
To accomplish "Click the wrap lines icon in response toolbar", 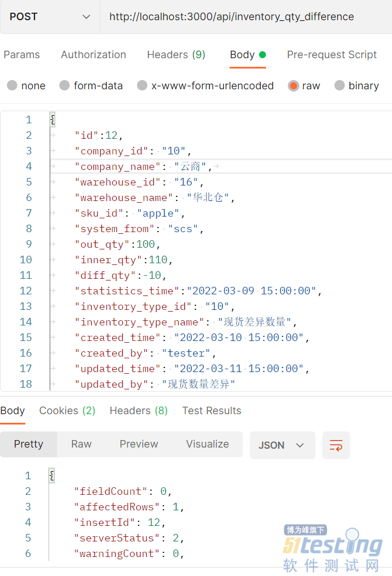I will [x=336, y=445].
